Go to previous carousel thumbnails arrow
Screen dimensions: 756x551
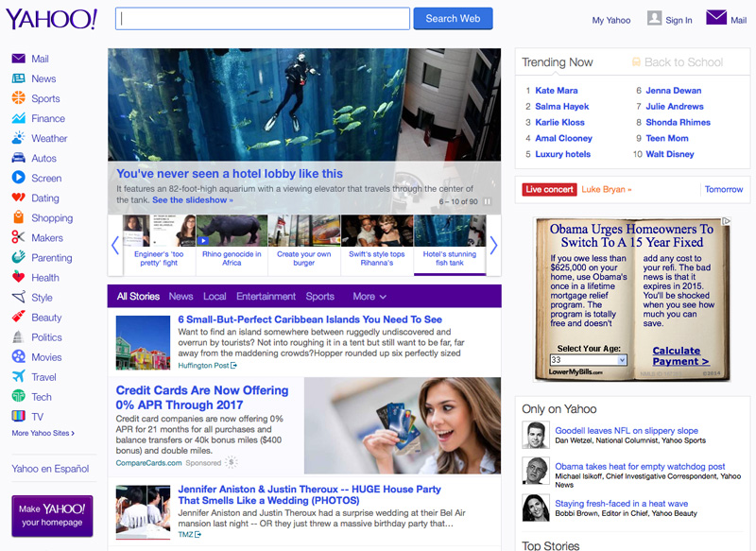coord(114,246)
